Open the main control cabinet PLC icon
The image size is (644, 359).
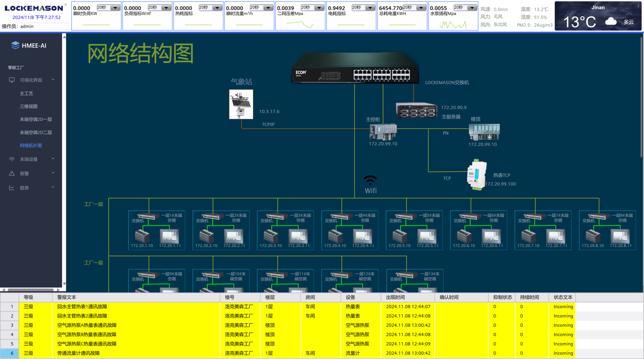(383, 132)
